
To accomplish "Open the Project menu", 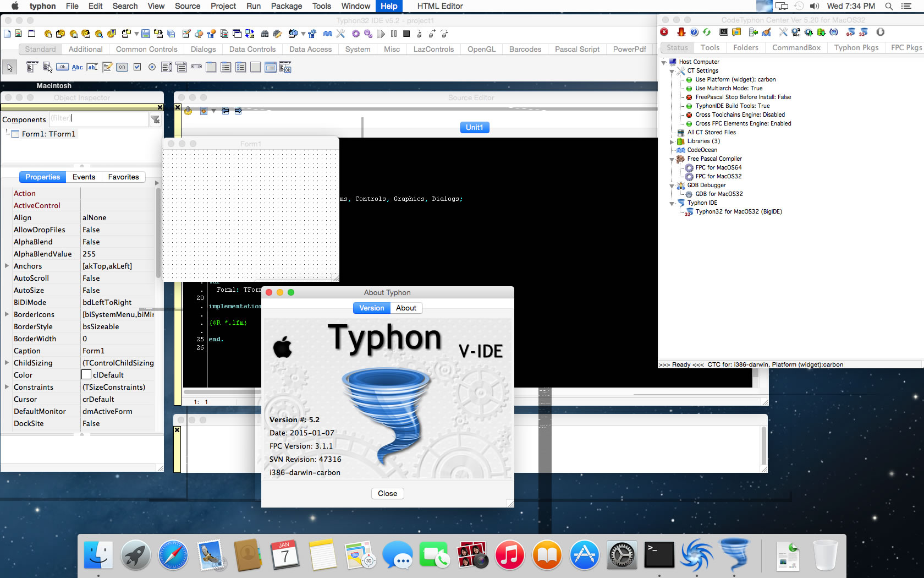I will click(x=223, y=6).
